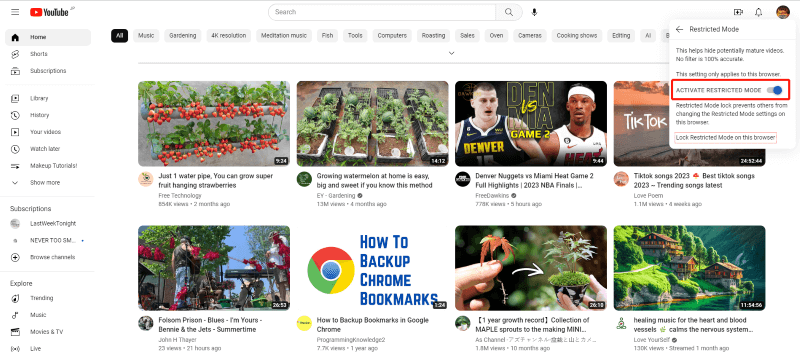Open the EY - Gardening channel link
Image resolution: width=800 pixels, height=360 pixels.
(336, 196)
